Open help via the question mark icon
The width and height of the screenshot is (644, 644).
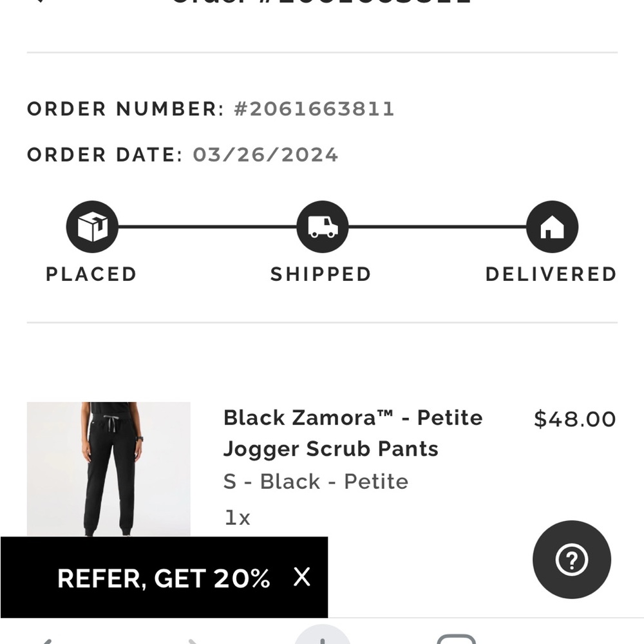click(571, 560)
